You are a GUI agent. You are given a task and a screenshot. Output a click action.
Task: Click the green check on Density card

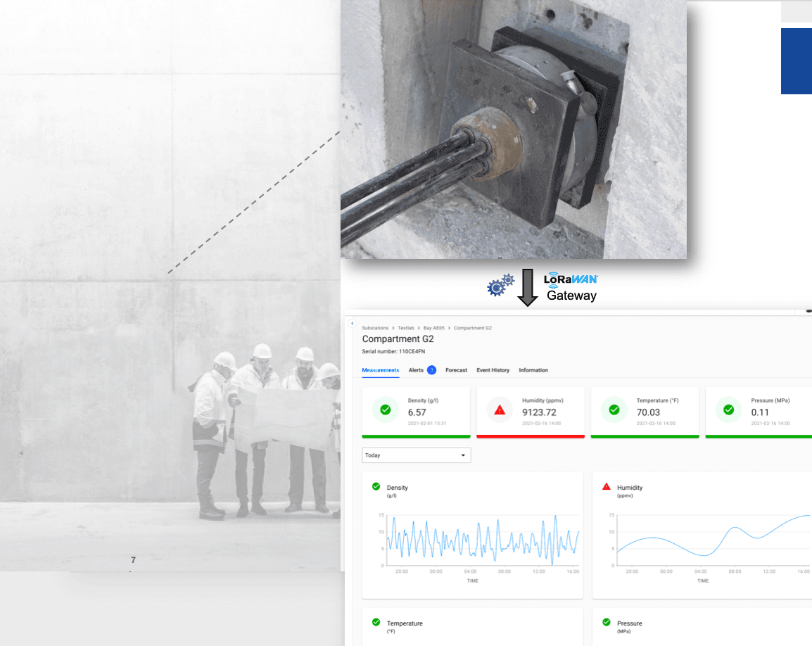tap(386, 410)
